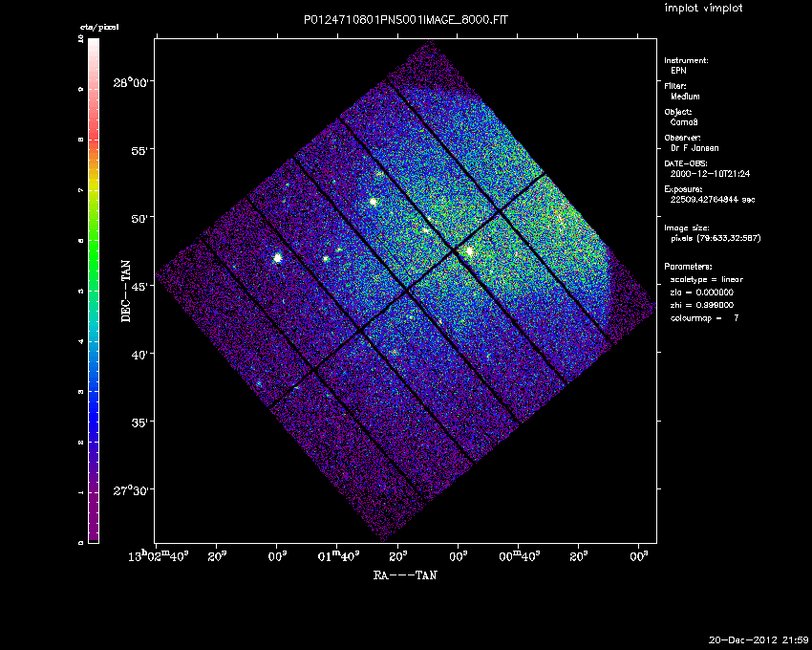Image resolution: width=812 pixels, height=650 pixels.
Task: Click the 'DATE-OBS:' heading
Action: click(x=686, y=163)
